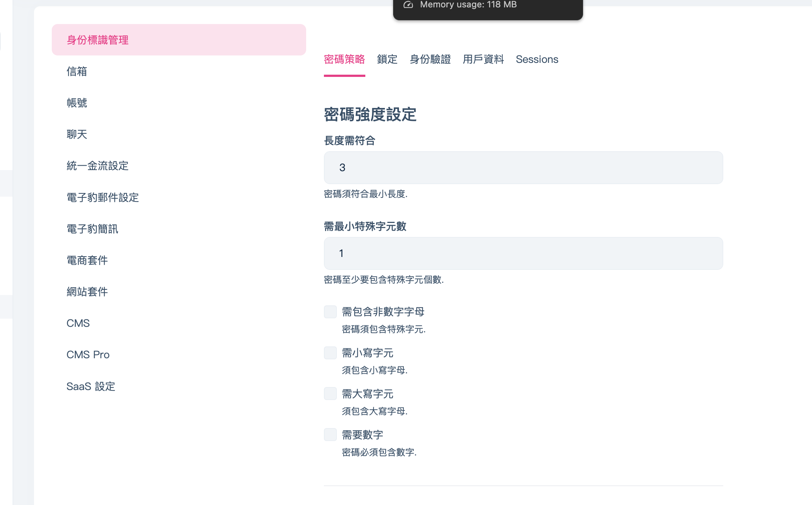Switch to the 鎖定 tab
This screenshot has width=812, height=505.
pyautogui.click(x=387, y=59)
